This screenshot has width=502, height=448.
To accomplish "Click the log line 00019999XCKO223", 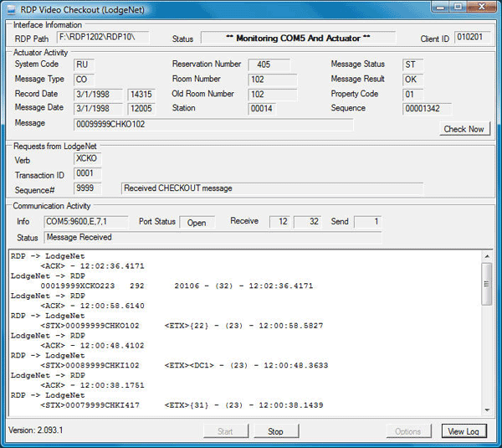I will [177, 286].
